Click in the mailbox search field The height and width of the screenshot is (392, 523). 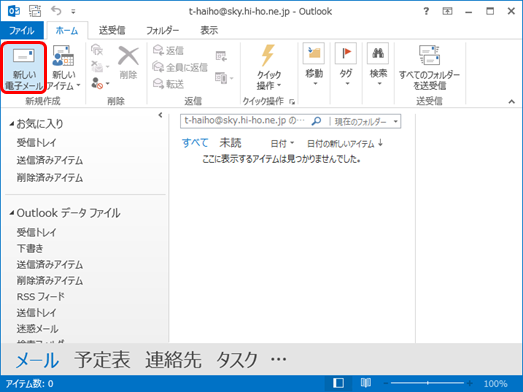(244, 121)
